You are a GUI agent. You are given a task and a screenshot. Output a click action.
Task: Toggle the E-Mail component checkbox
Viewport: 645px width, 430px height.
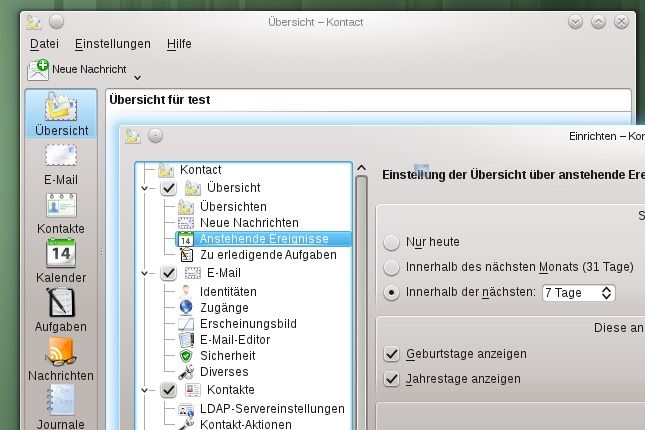coord(168,273)
